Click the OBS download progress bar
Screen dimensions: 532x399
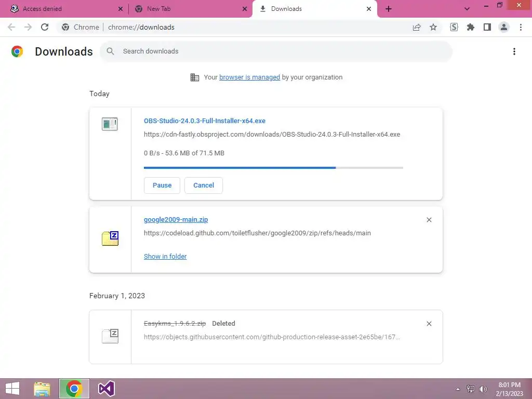point(273,168)
